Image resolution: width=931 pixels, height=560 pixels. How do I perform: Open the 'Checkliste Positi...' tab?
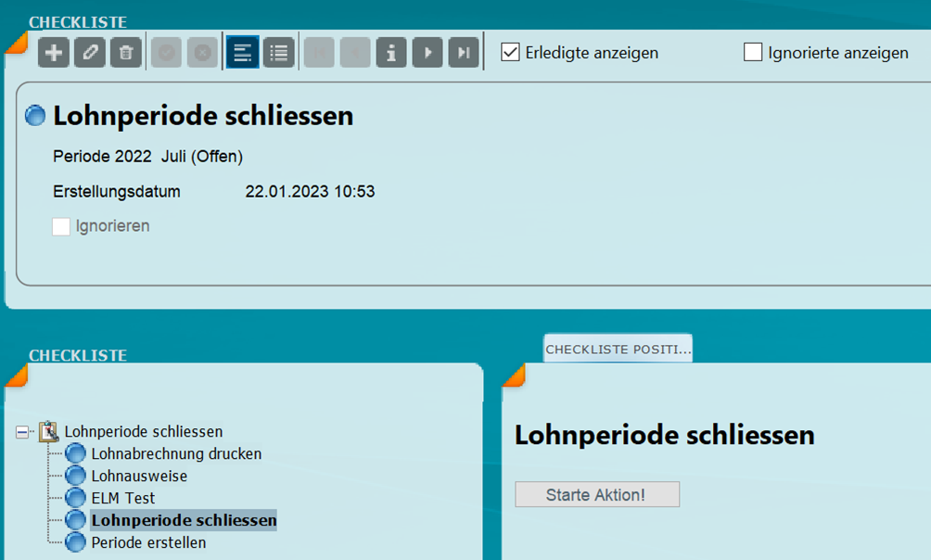618,349
